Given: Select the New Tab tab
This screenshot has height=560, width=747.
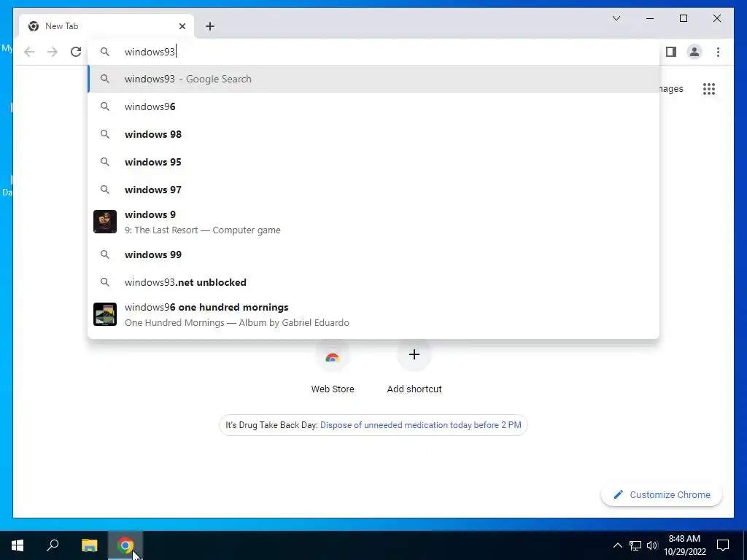Looking at the screenshot, I should click(x=107, y=26).
